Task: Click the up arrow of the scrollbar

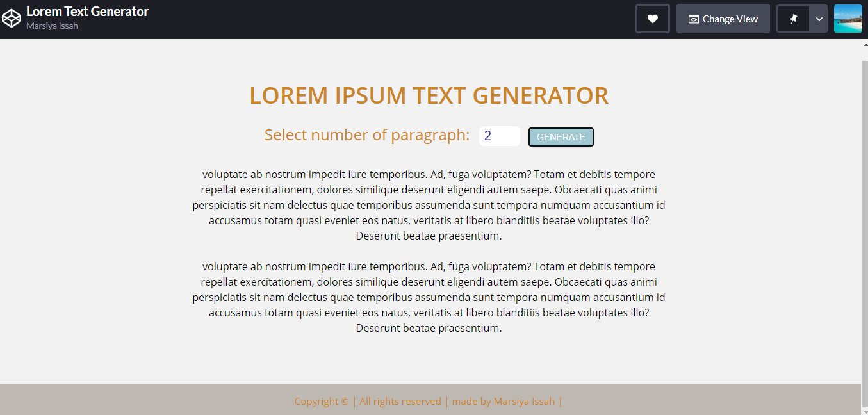Action: tap(864, 44)
